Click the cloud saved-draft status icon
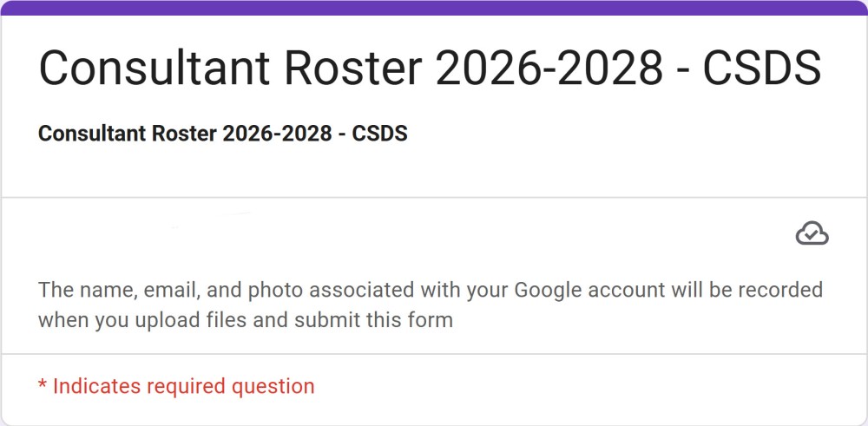The width and height of the screenshot is (868, 426). coord(812,233)
